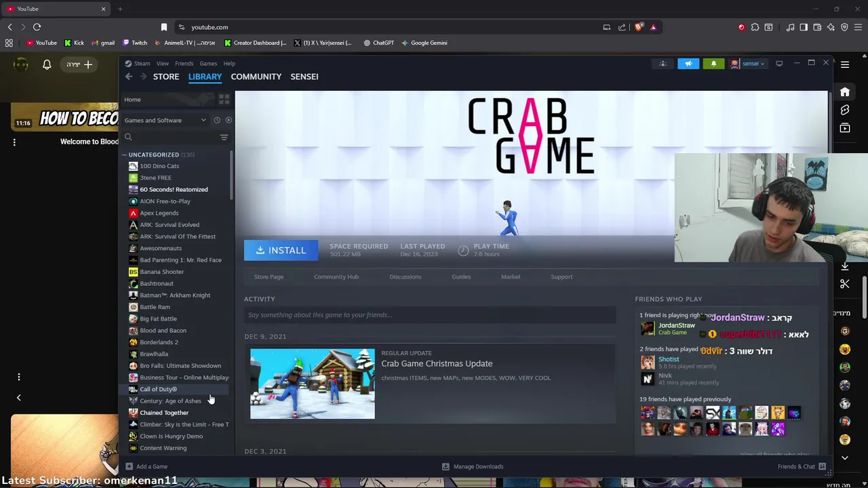
Task: Open the Crab Game Store Page link
Action: (x=269, y=277)
